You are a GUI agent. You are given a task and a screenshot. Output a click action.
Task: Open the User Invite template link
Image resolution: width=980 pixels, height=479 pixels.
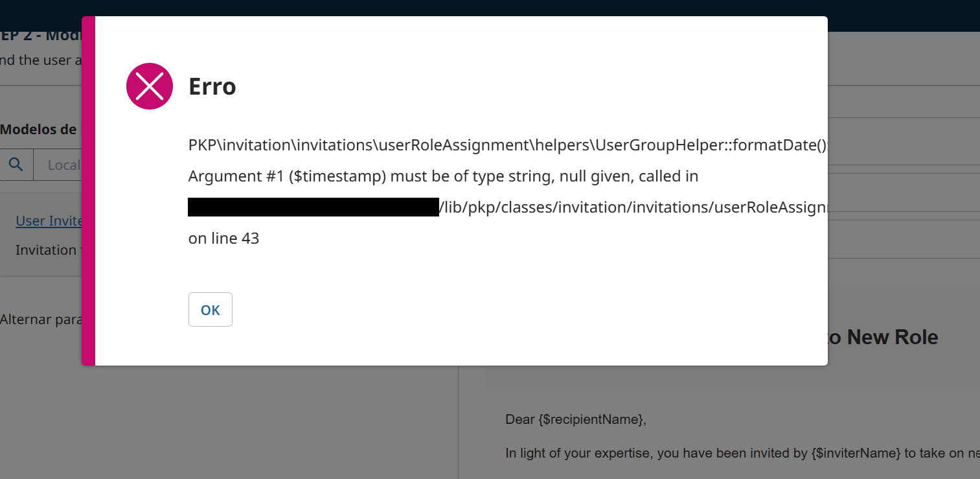pos(49,221)
